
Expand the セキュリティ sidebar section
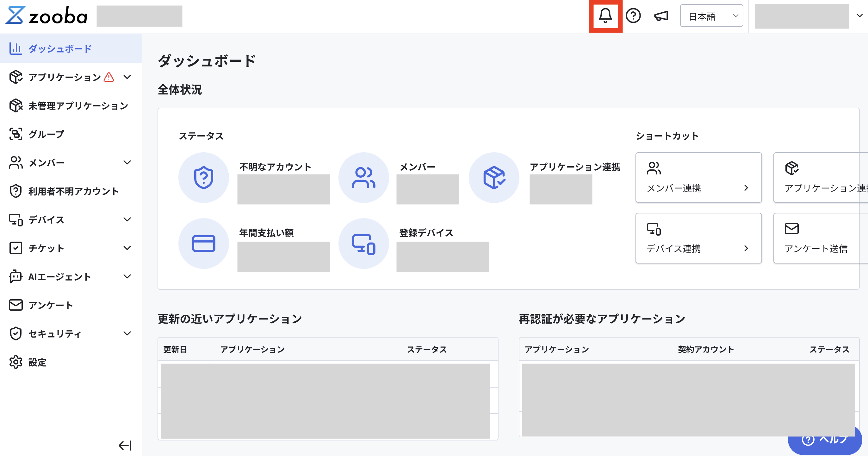pyautogui.click(x=127, y=333)
